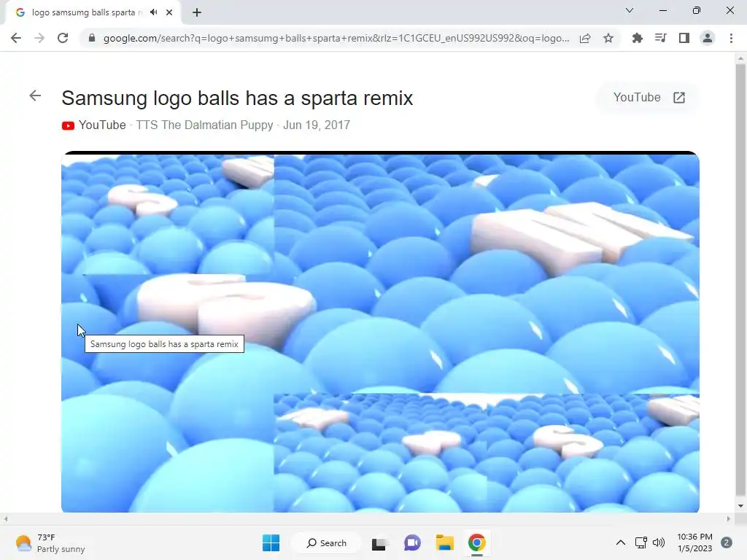Click the Samsung logo balls video title
Screen dimensions: 747x560
(x=237, y=98)
